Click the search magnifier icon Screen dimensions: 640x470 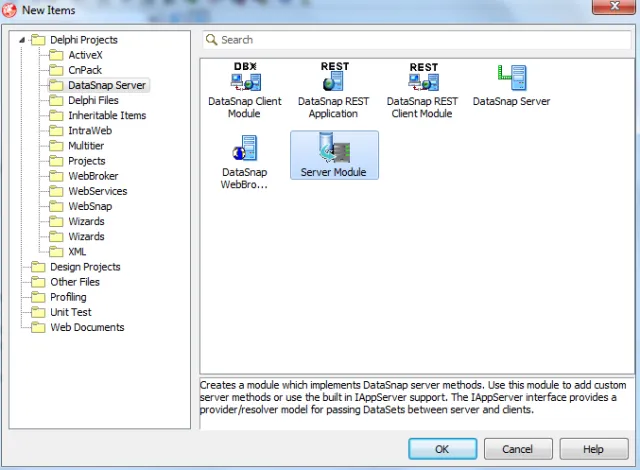click(x=211, y=40)
